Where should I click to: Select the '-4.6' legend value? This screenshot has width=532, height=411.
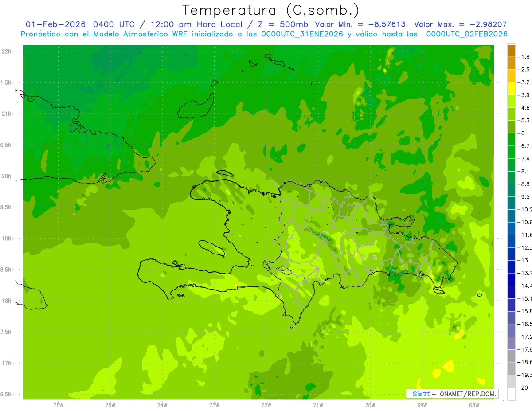[x=524, y=108]
